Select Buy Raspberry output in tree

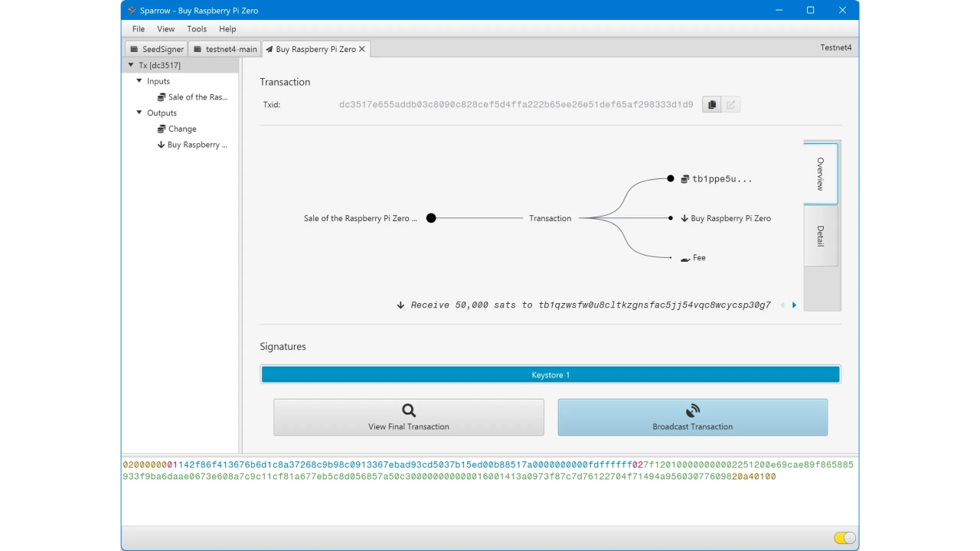(x=197, y=145)
